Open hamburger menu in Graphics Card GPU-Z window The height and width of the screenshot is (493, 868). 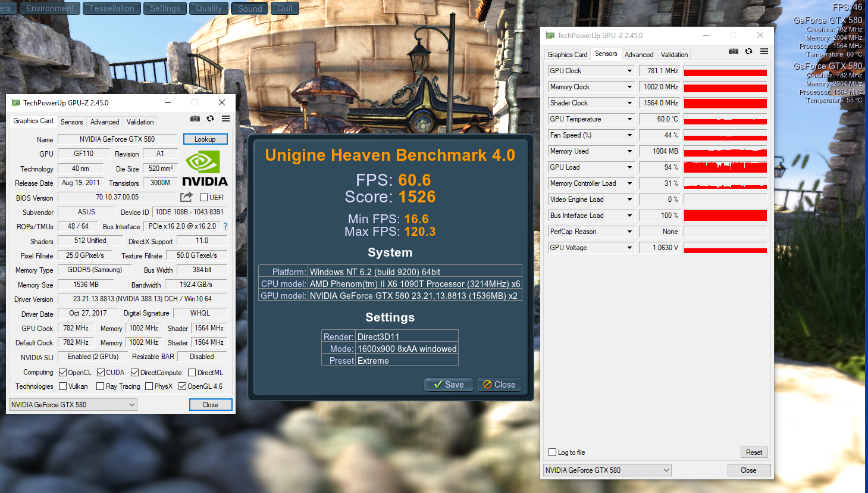[226, 118]
